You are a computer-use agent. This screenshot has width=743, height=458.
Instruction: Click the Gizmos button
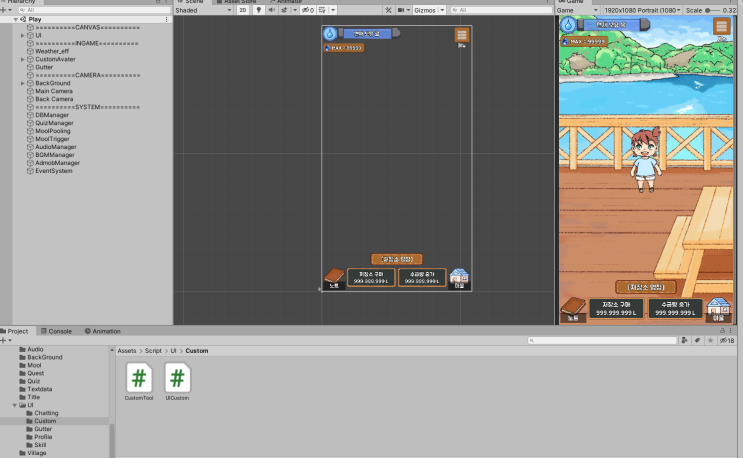[425, 10]
